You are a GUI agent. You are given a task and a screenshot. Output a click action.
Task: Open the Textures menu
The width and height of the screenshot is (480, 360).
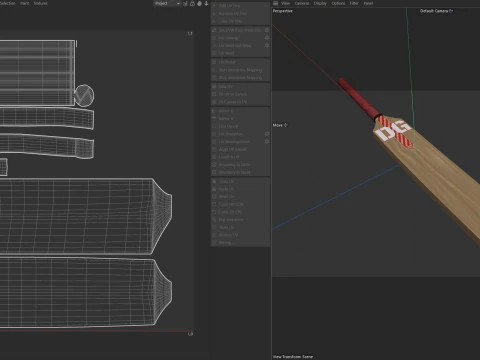(x=40, y=3)
